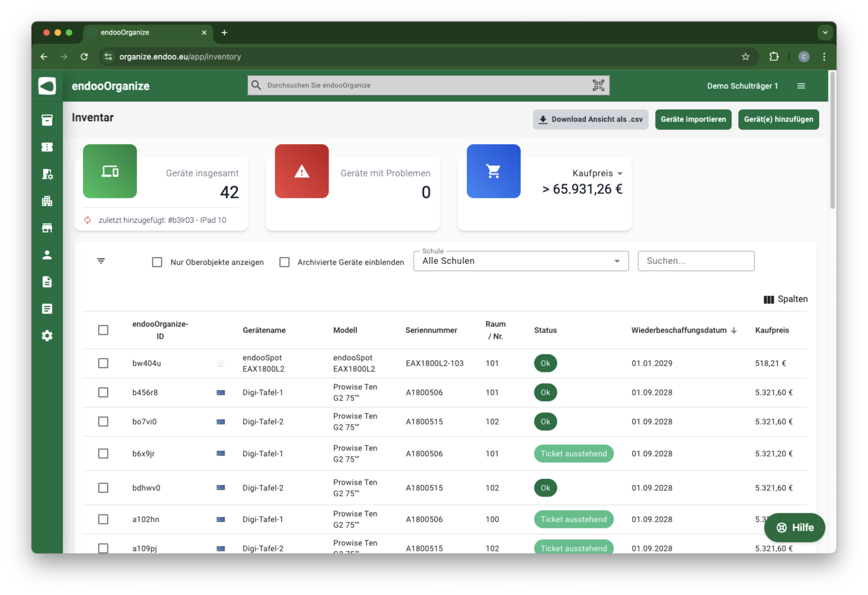The width and height of the screenshot is (868, 595).
Task: Click the hamburger menu next to Demo Schulträger 1
Action: click(x=801, y=86)
